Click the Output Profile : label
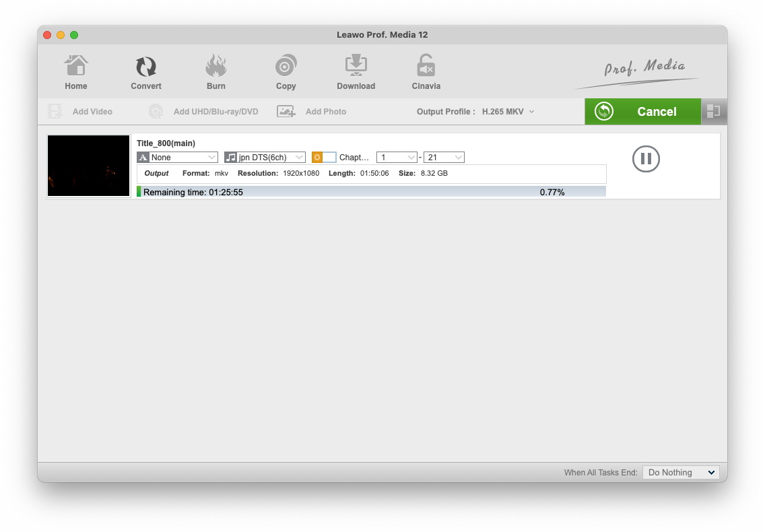 (x=446, y=111)
